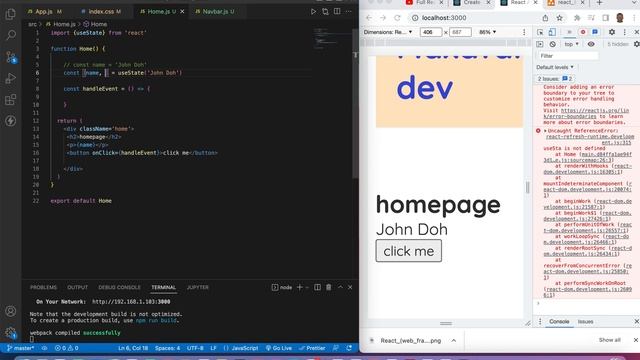The height and width of the screenshot is (360, 640).
Task: Click 'Ln 6, Col 18' in status bar
Action: [x=133, y=348]
